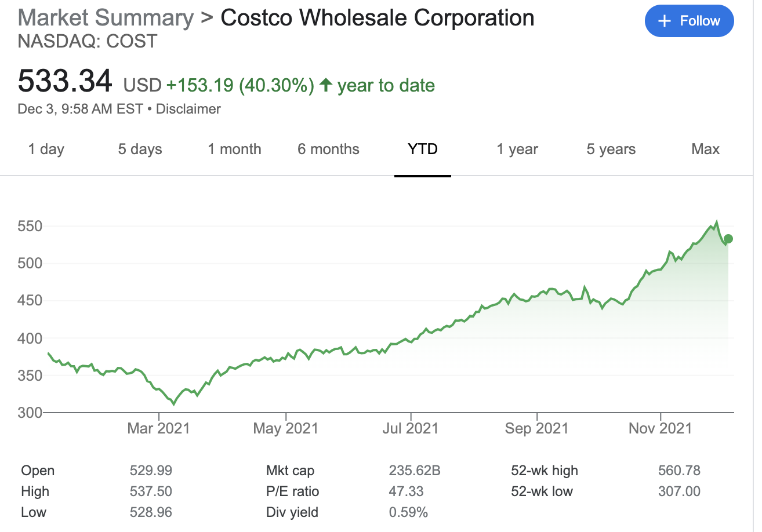Click the May 2021 axis label
Image resolution: width=762 pixels, height=532 pixels.
pyautogui.click(x=286, y=429)
